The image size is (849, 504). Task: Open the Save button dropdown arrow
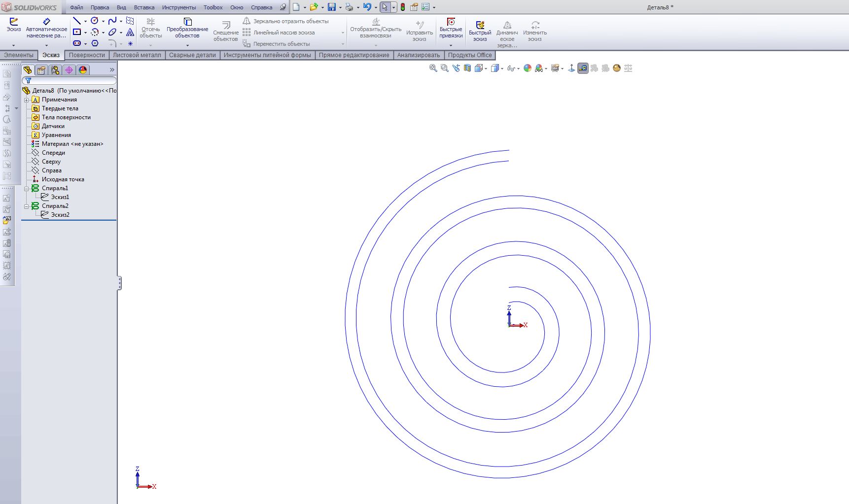pyautogui.click(x=340, y=7)
